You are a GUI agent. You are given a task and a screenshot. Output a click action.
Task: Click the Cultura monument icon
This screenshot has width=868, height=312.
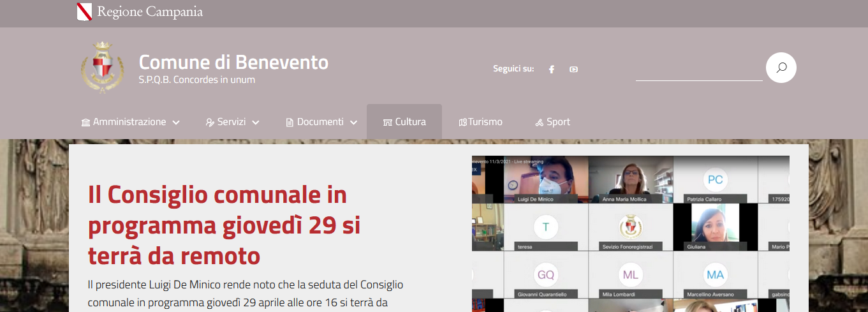[x=387, y=123]
